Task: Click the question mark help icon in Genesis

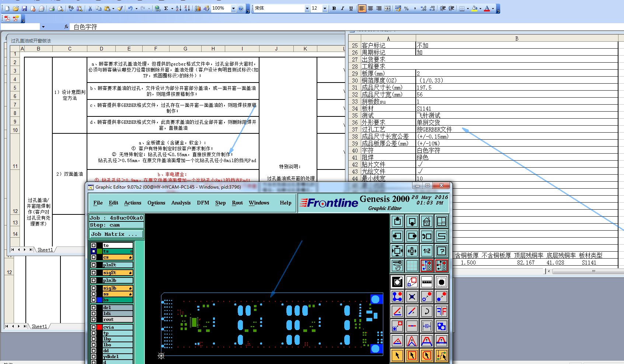Action: 442,251
